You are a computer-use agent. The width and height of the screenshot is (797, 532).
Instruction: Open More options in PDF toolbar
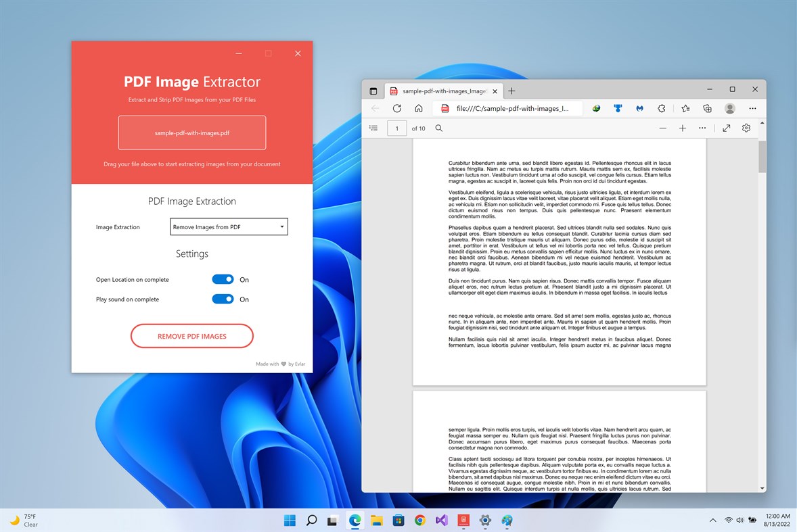702,128
